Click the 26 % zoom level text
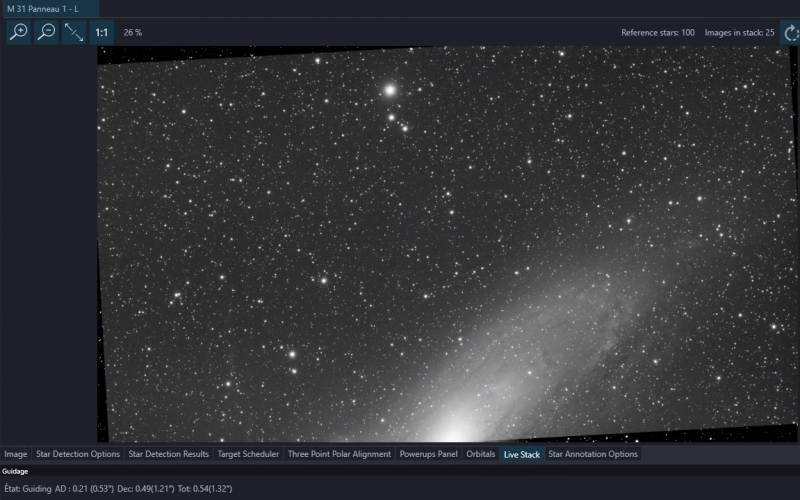This screenshot has width=800, height=500. coord(133,33)
